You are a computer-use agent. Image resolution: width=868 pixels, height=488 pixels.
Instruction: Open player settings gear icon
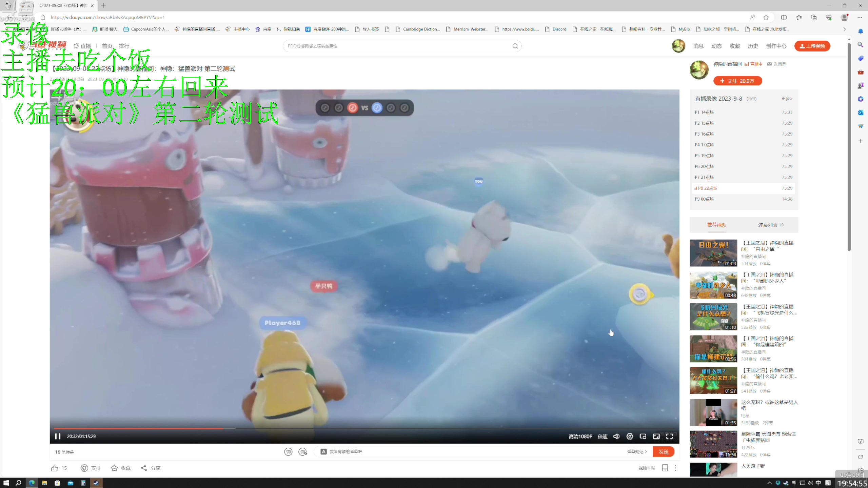point(630,436)
